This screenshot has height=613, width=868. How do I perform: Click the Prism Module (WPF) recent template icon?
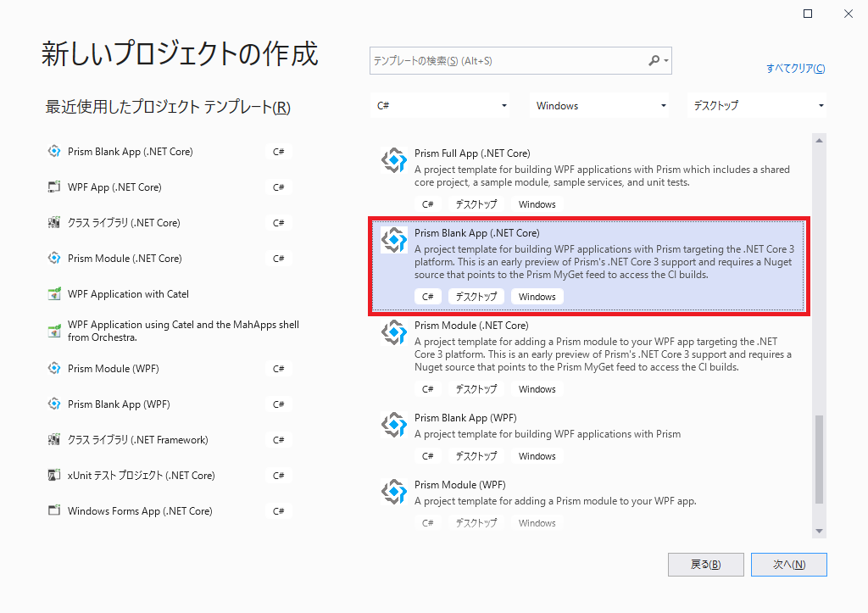pyautogui.click(x=54, y=368)
